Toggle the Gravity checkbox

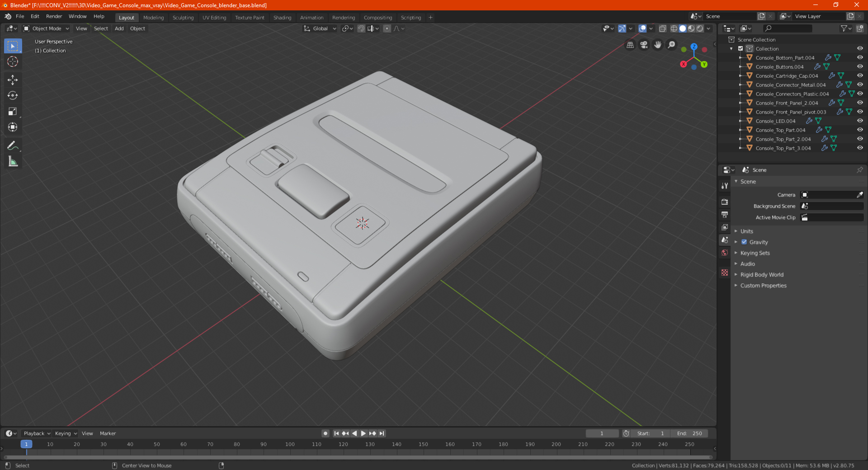pyautogui.click(x=744, y=242)
